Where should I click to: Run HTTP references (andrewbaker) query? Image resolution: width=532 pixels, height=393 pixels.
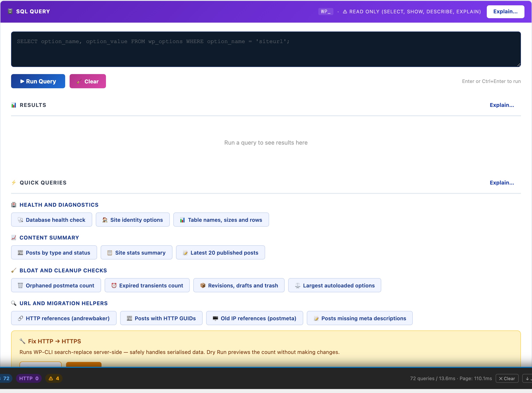(x=64, y=318)
